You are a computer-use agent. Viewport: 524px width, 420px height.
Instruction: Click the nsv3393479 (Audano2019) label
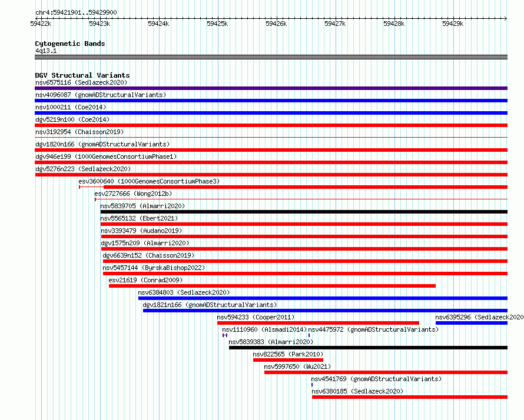click(x=141, y=231)
